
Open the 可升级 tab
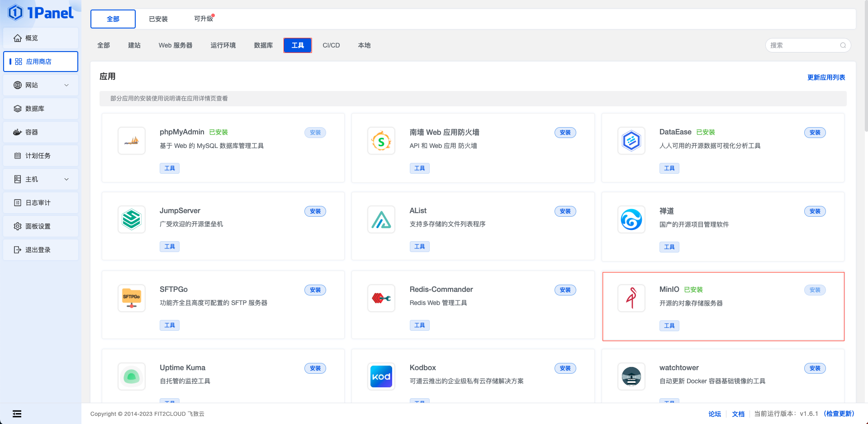point(204,19)
